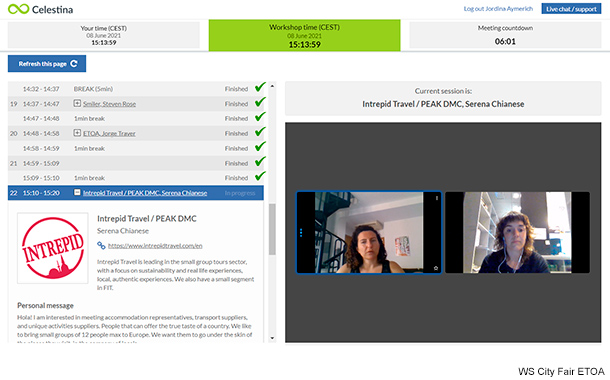Click the 14:59 - 15:09 time slot

[41, 163]
